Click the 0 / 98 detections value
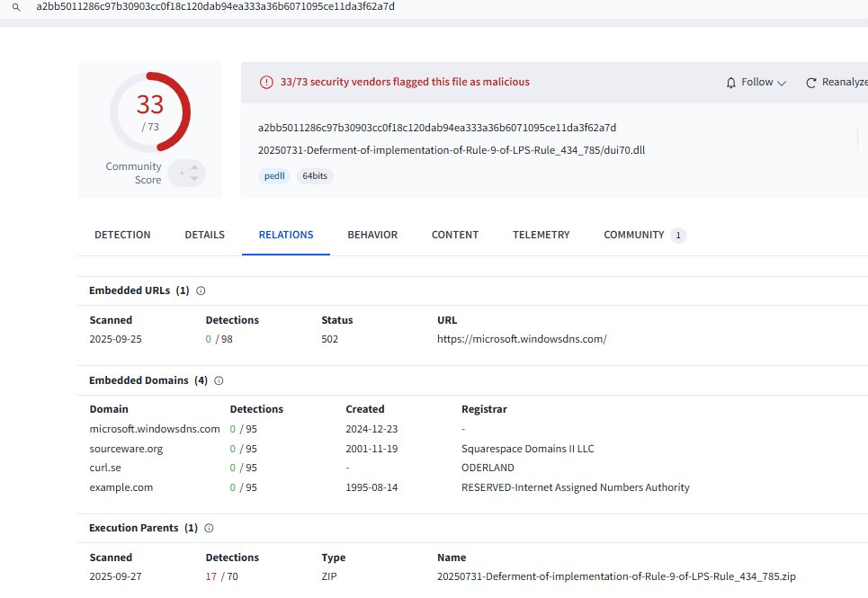 219,339
